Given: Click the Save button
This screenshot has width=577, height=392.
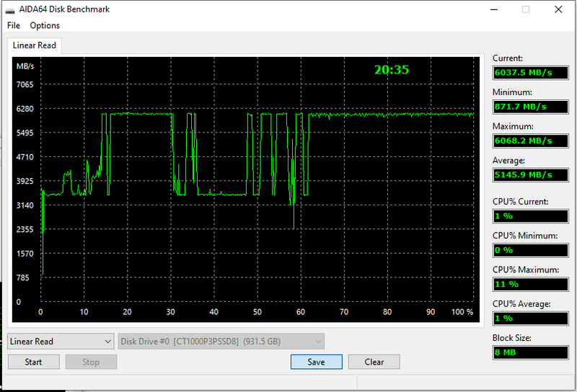Looking at the screenshot, I should tap(317, 362).
